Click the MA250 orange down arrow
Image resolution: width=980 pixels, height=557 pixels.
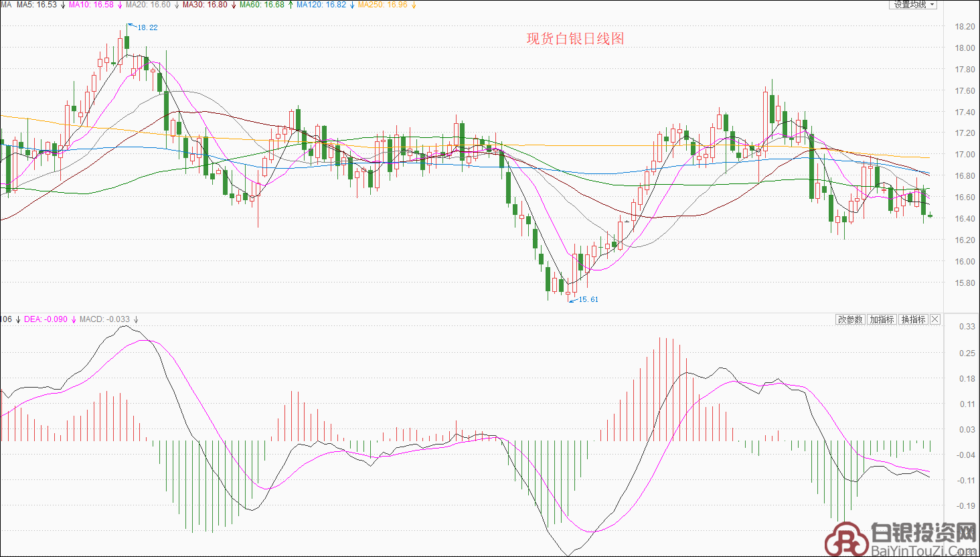(x=414, y=5)
